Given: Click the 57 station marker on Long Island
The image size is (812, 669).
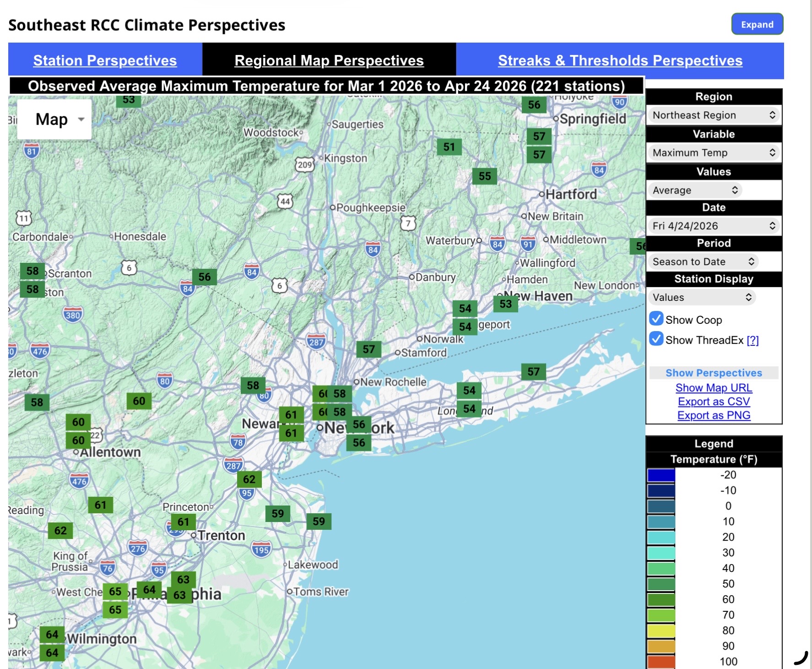Looking at the screenshot, I should click(533, 372).
